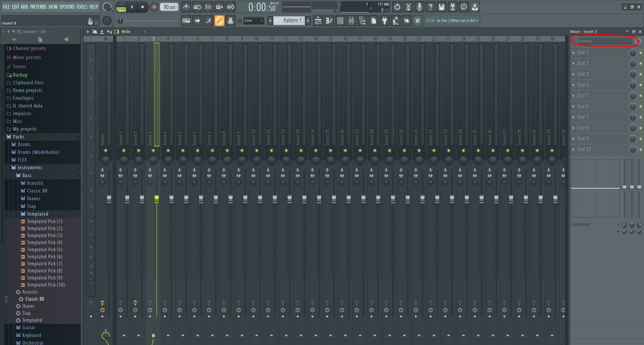Toggle the overdub blend recording icon

coord(219,7)
